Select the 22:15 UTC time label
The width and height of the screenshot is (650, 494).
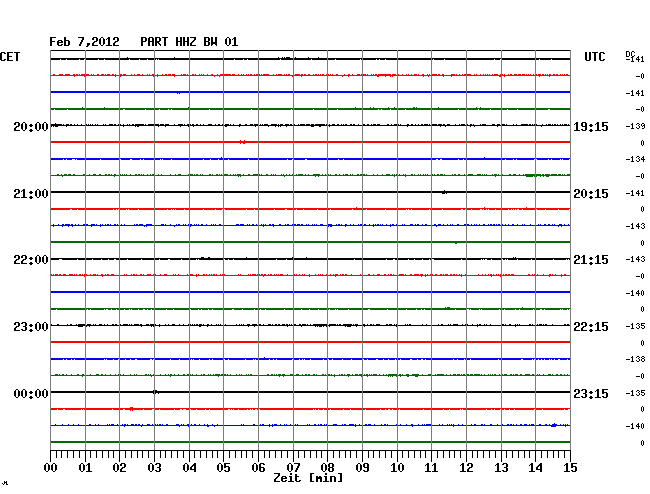592,327
